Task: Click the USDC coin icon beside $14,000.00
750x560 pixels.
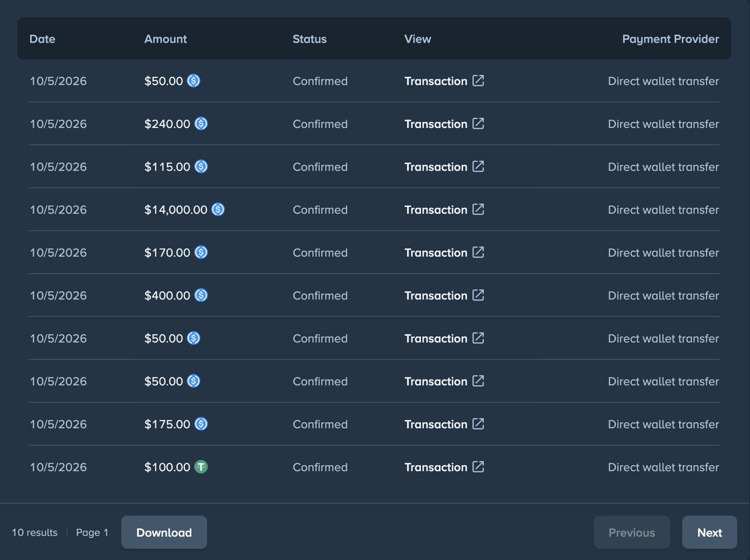Action: tap(218, 209)
